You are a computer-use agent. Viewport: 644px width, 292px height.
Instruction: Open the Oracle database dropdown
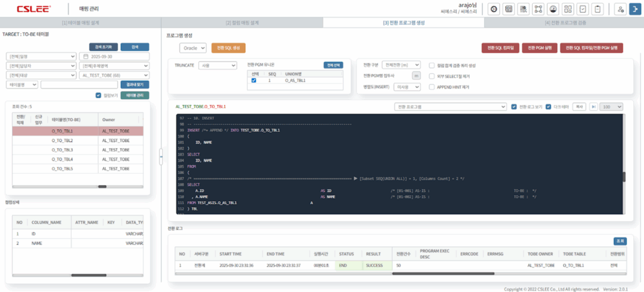coord(192,48)
